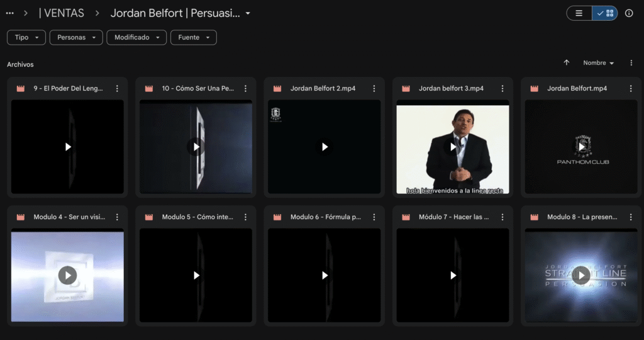Open three-dot menu for Jordan belfort 3.mp4
Viewport: 644px width, 340px height.
[502, 89]
